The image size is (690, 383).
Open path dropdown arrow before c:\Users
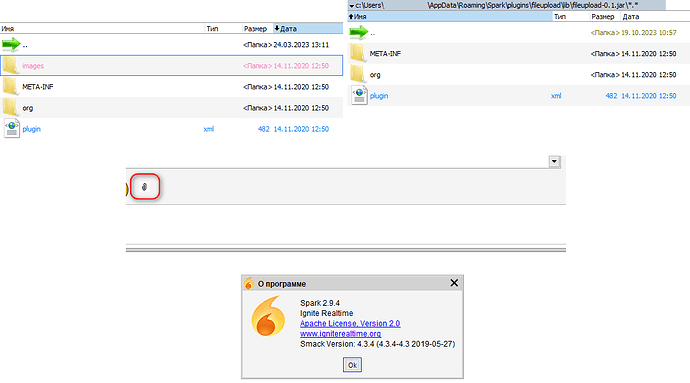(x=351, y=6)
